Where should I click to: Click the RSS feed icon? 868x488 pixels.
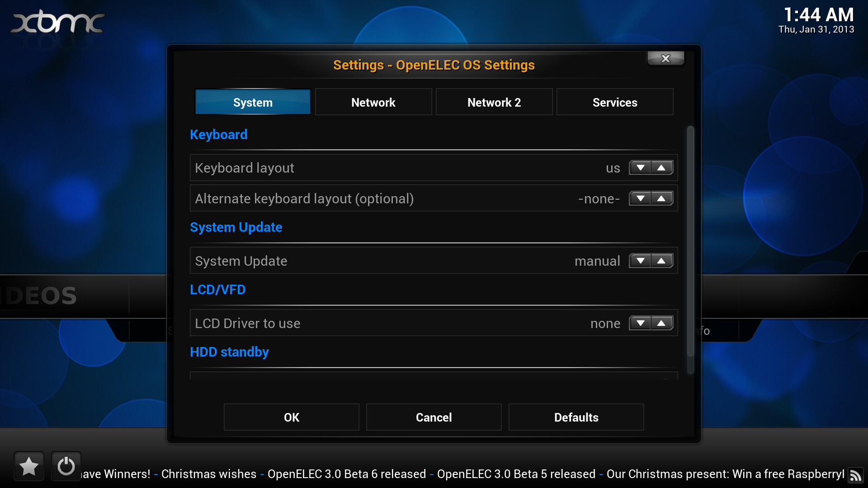click(x=855, y=475)
